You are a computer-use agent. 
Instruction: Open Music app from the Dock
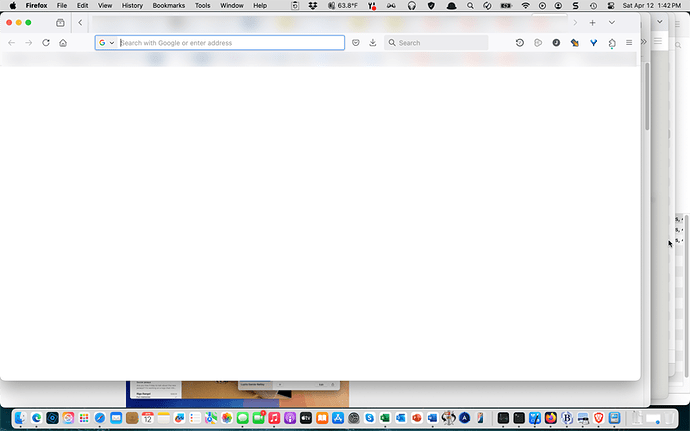tap(274, 417)
